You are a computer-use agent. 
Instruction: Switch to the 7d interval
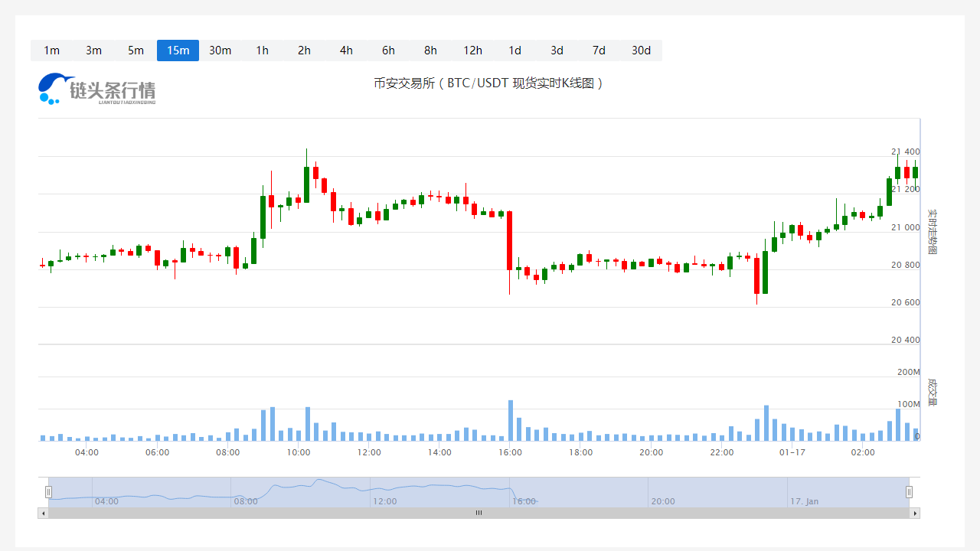pos(599,51)
